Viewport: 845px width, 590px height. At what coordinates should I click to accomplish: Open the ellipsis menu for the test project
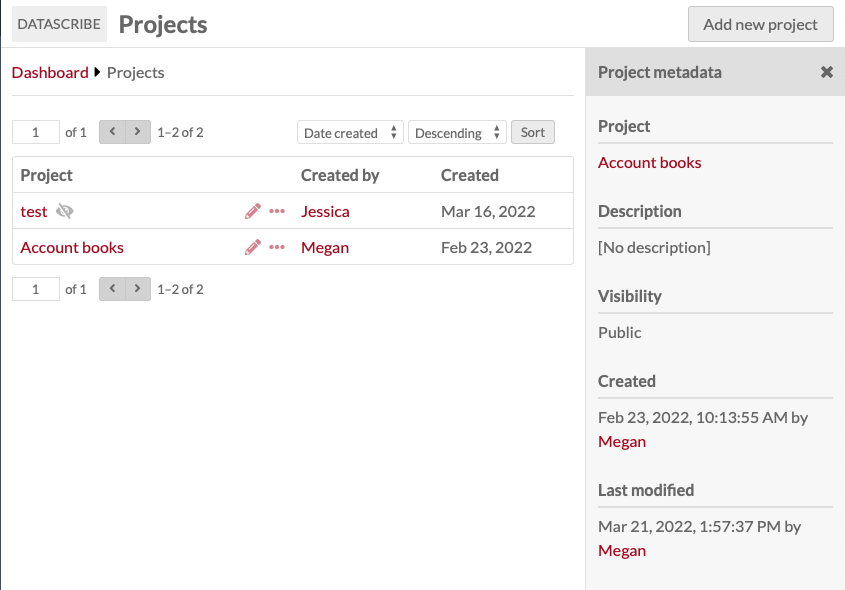click(x=277, y=211)
